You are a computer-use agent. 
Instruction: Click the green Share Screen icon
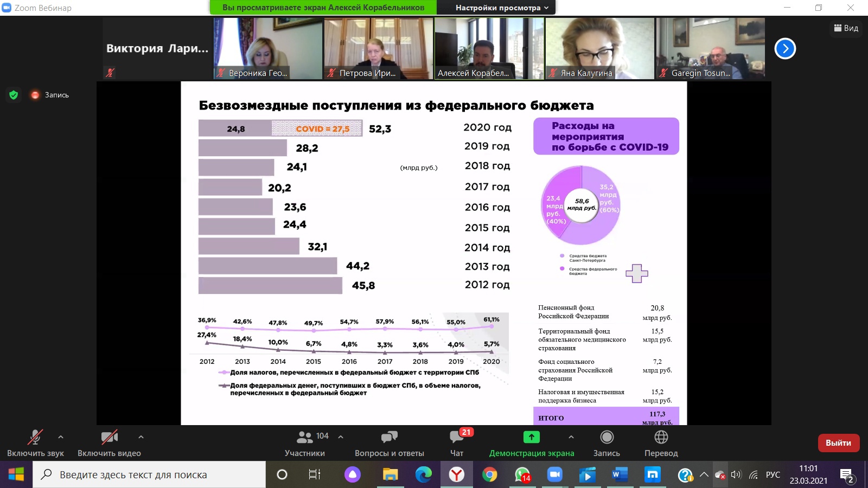[x=531, y=437]
